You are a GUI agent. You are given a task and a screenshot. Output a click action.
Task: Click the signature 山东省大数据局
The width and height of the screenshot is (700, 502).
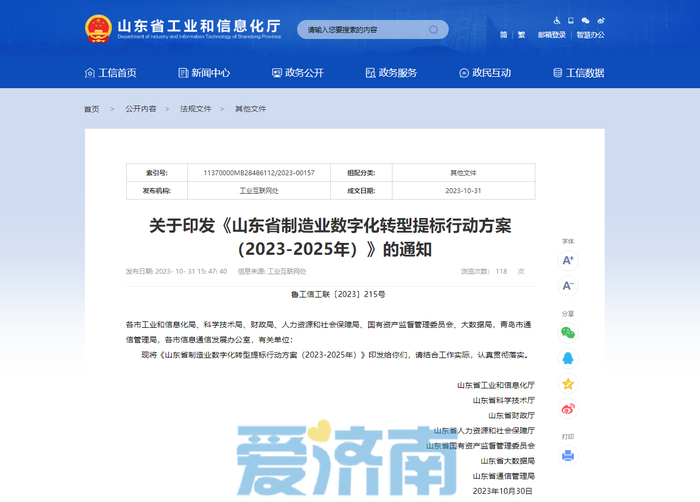point(508,461)
